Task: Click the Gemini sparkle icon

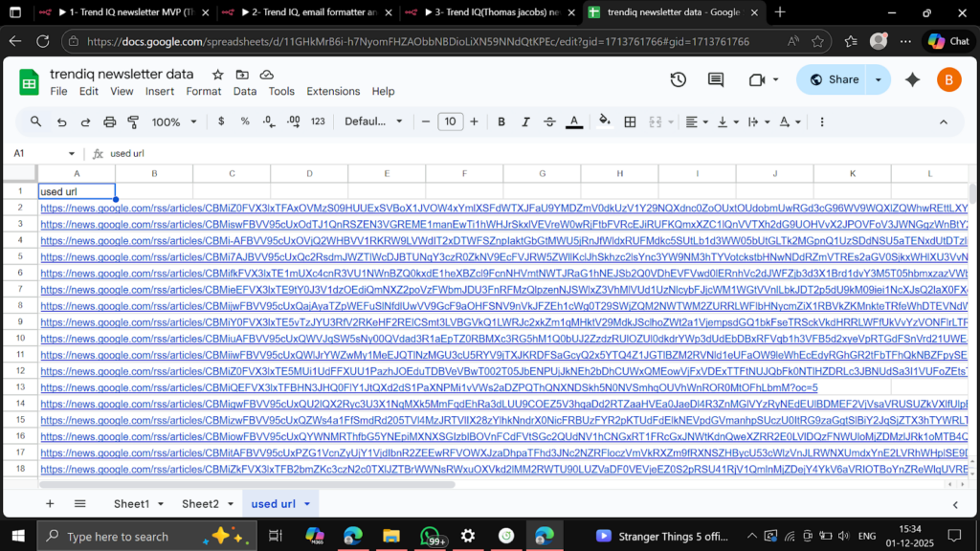Action: tap(912, 80)
